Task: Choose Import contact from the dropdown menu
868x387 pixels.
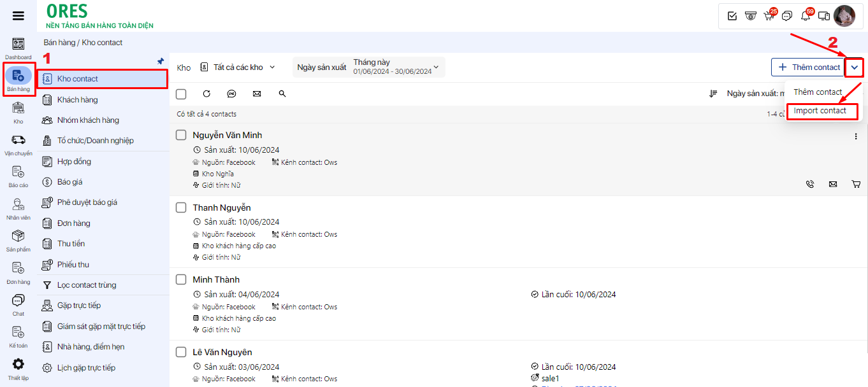Action: click(x=820, y=111)
